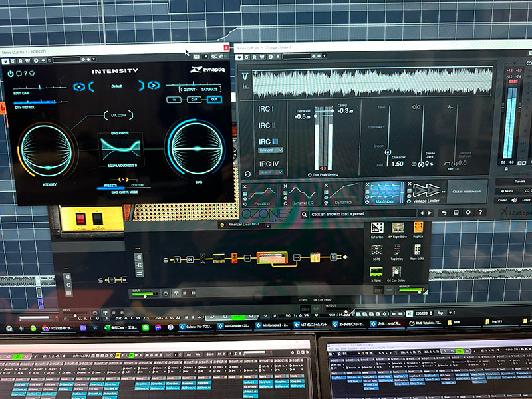The image size is (532, 399).
Task: Click the Ceiling -0.3 dB value
Action: coord(345,111)
